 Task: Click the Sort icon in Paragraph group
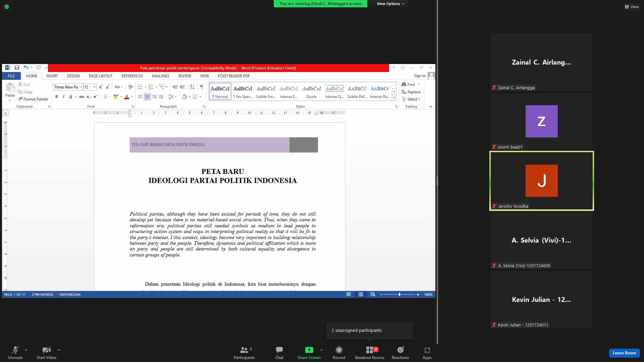click(192, 87)
